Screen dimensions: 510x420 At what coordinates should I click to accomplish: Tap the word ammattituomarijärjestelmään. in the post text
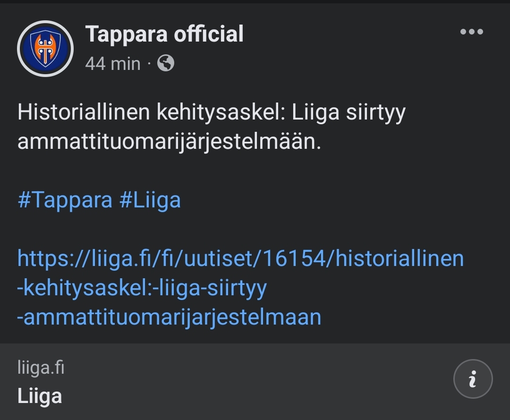169,142
